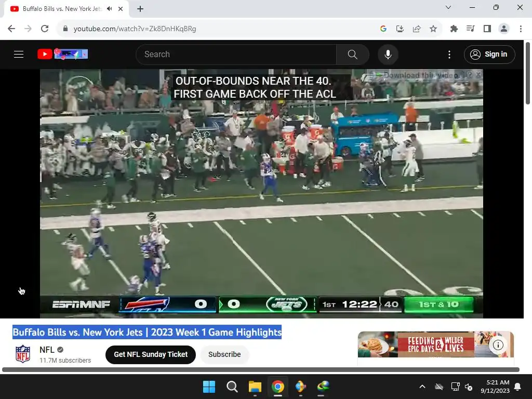
Task: Click the horizontal page scrollbar
Action: tap(261, 370)
